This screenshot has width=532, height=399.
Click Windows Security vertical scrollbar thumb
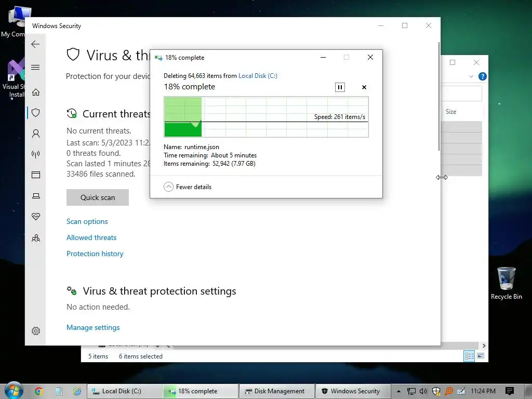click(439, 97)
